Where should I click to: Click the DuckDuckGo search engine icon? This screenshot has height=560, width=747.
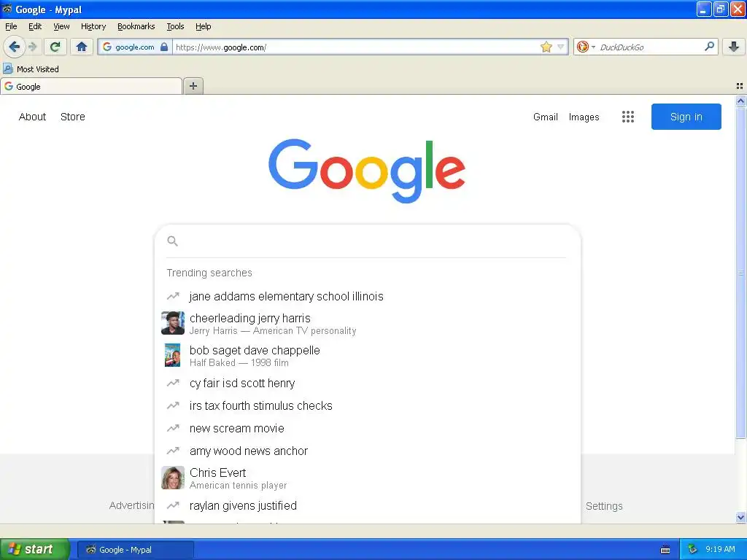tap(582, 47)
